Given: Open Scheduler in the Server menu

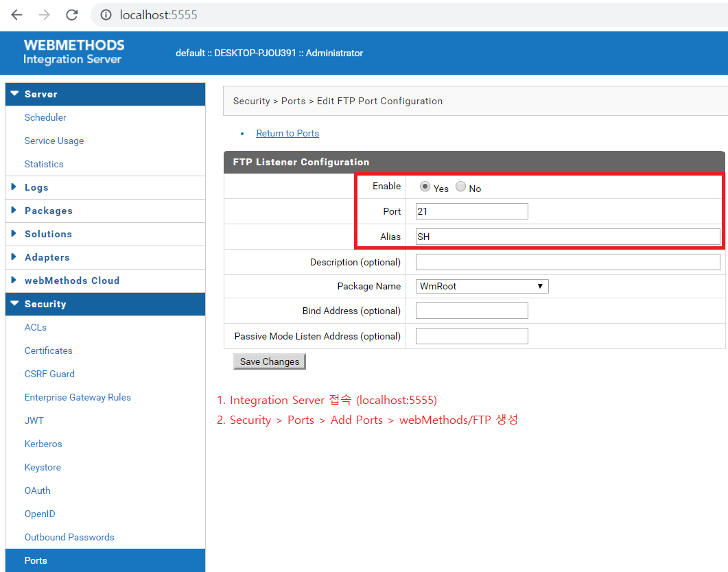Looking at the screenshot, I should click(45, 117).
